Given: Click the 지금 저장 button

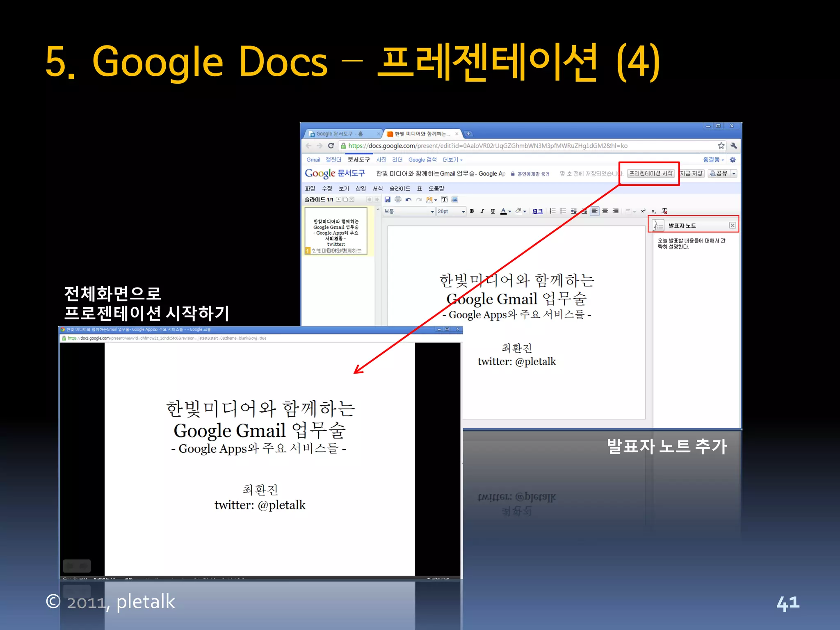Looking at the screenshot, I should [692, 173].
